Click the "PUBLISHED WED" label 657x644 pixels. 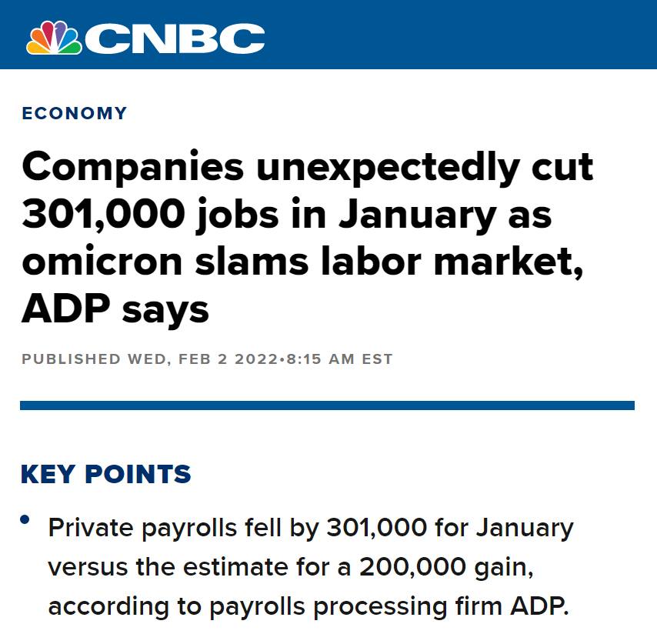92,359
